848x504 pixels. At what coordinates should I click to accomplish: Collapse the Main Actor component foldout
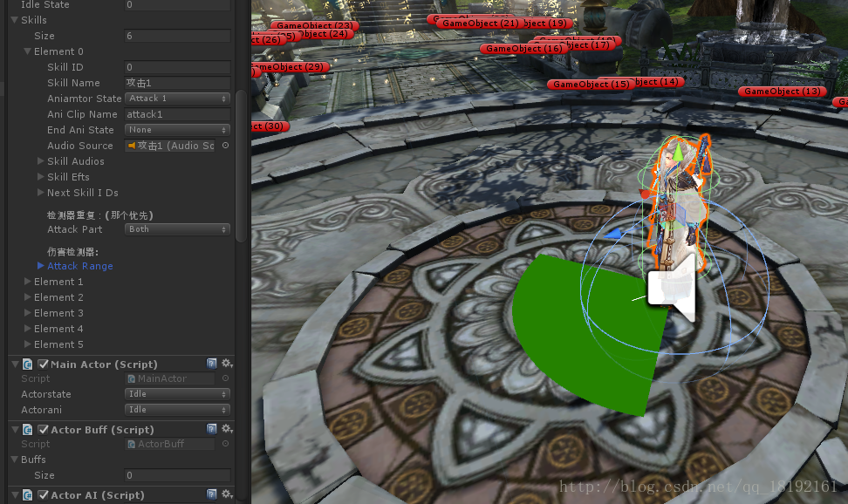point(15,364)
